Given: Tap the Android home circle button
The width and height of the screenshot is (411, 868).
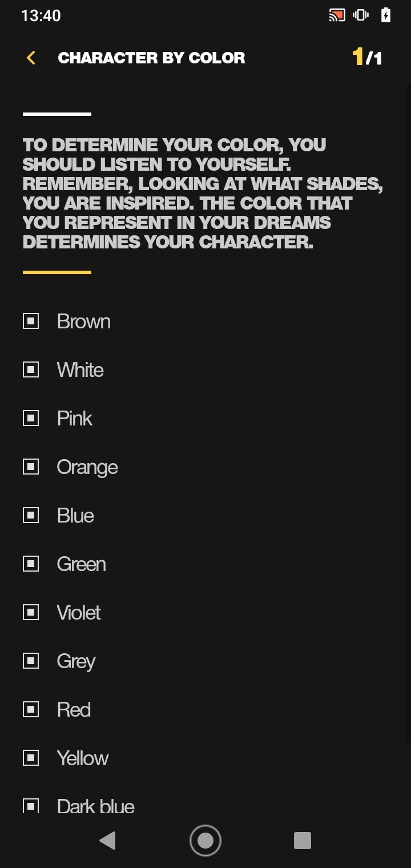Looking at the screenshot, I should (205, 841).
